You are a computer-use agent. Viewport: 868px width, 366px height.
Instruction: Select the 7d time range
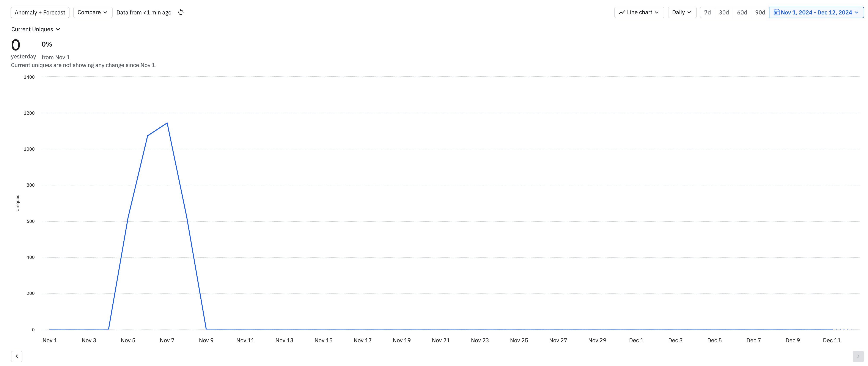[x=707, y=13]
